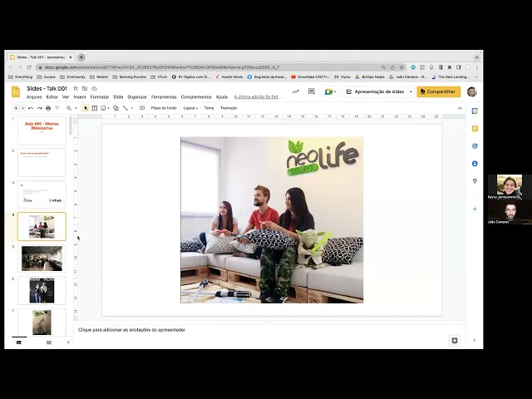Screen dimensions: 532x399
Task: Select slide 5 thumbnail with office photo
Action: click(x=42, y=259)
